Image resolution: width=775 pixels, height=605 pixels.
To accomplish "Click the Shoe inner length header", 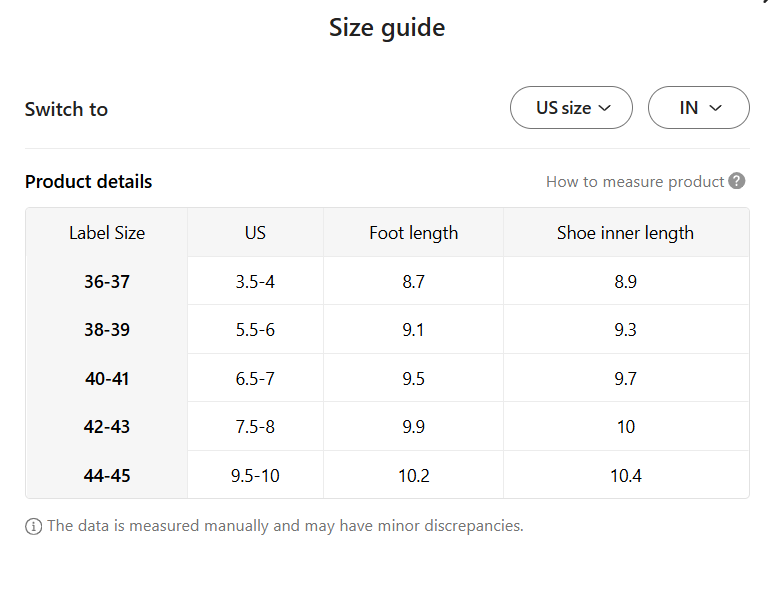I will pyautogui.click(x=625, y=233).
